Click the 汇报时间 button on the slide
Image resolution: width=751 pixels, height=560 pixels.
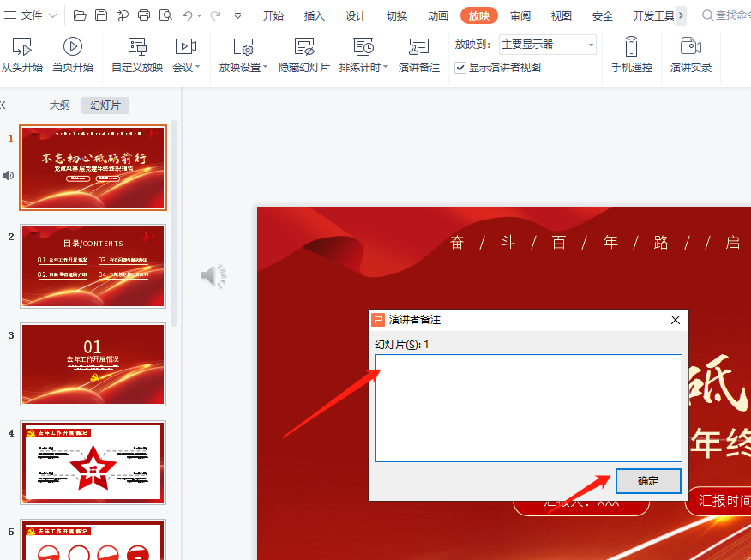(x=718, y=501)
